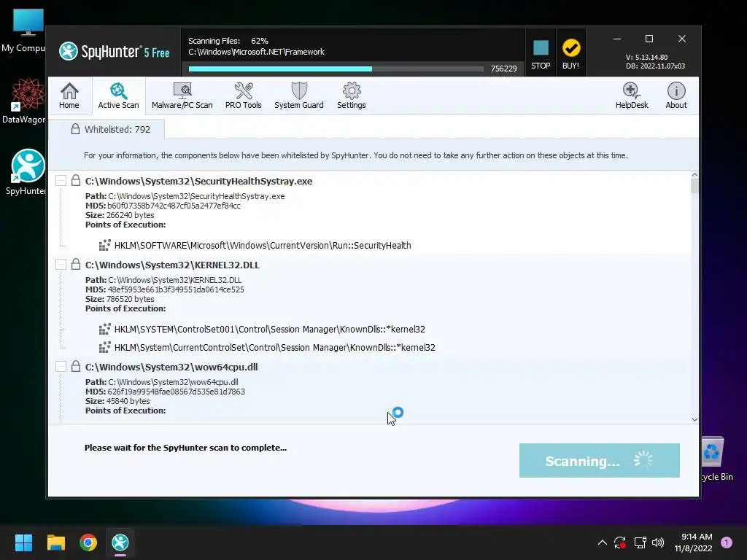The image size is (747, 560).
Task: Open SpyHunter Settings gear
Action: [x=351, y=96]
